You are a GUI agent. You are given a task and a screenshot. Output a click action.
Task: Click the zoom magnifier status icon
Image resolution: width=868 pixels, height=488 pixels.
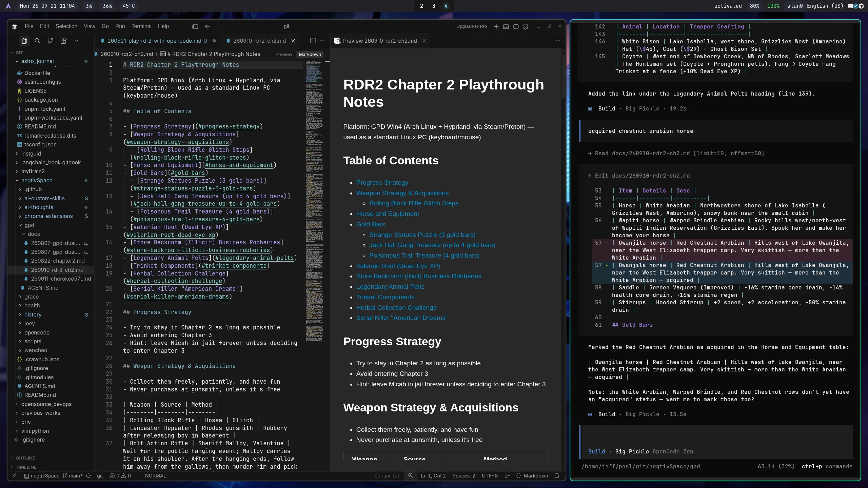tap(411, 476)
